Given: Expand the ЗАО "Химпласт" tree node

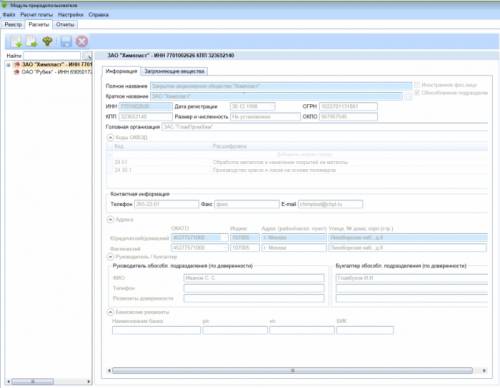Looking at the screenshot, I should (8, 65).
